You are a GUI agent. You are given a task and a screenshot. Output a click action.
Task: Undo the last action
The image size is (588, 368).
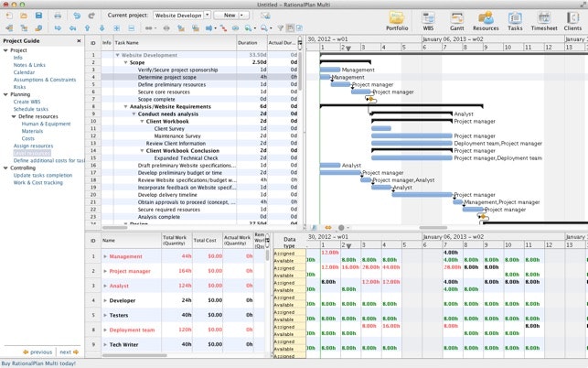point(77,16)
